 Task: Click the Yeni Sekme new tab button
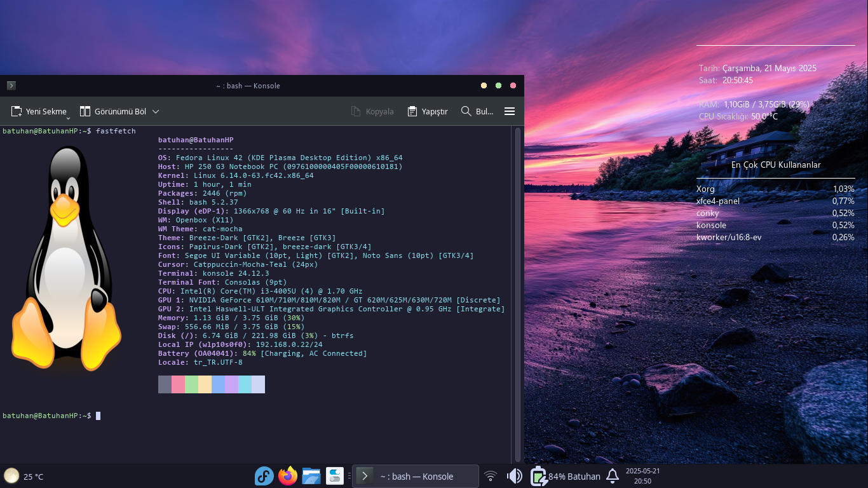coord(38,111)
